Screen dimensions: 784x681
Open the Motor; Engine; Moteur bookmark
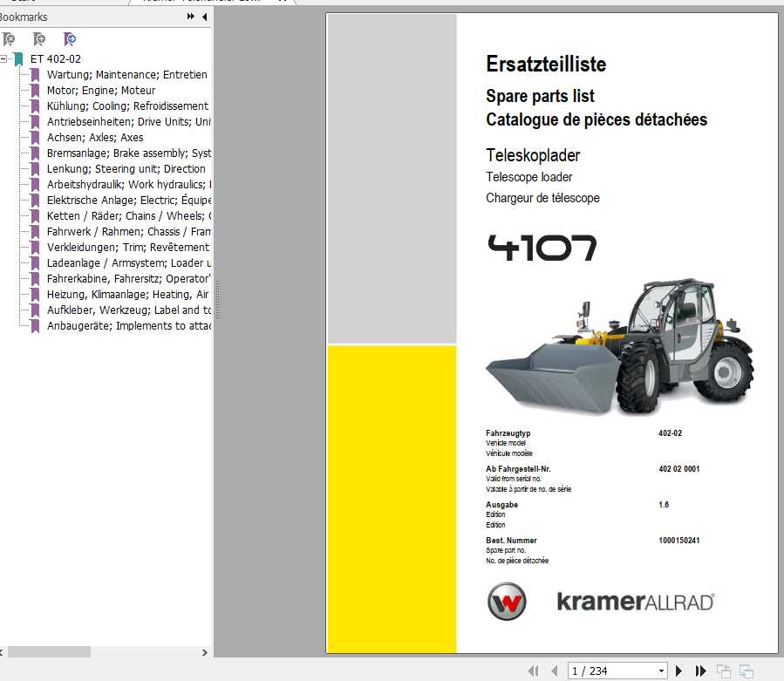click(100, 91)
